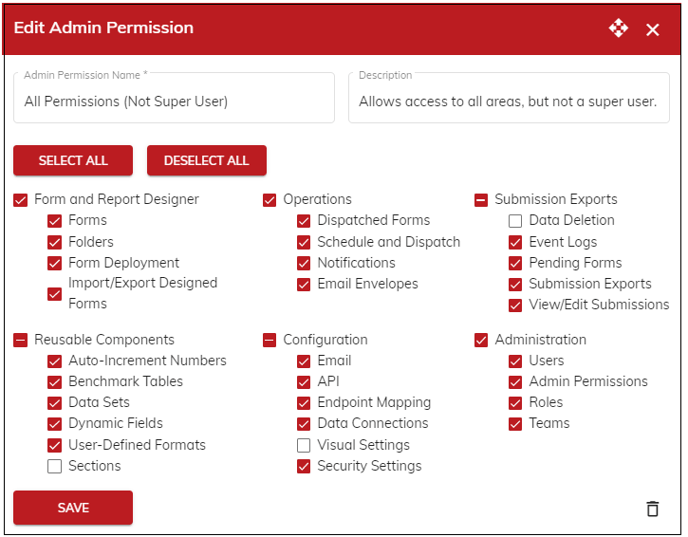The height and width of the screenshot is (537, 688).
Task: Enable the Data Deletion checkbox
Action: click(516, 221)
